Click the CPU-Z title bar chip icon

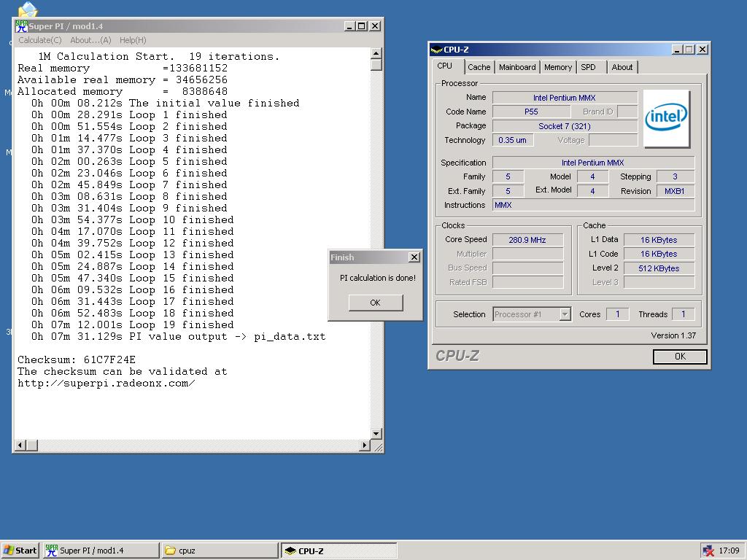(436, 50)
